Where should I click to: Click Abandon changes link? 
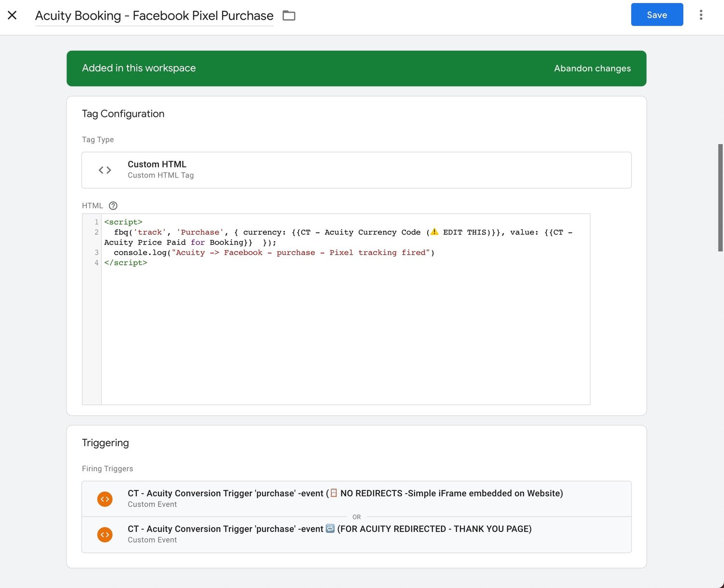592,68
